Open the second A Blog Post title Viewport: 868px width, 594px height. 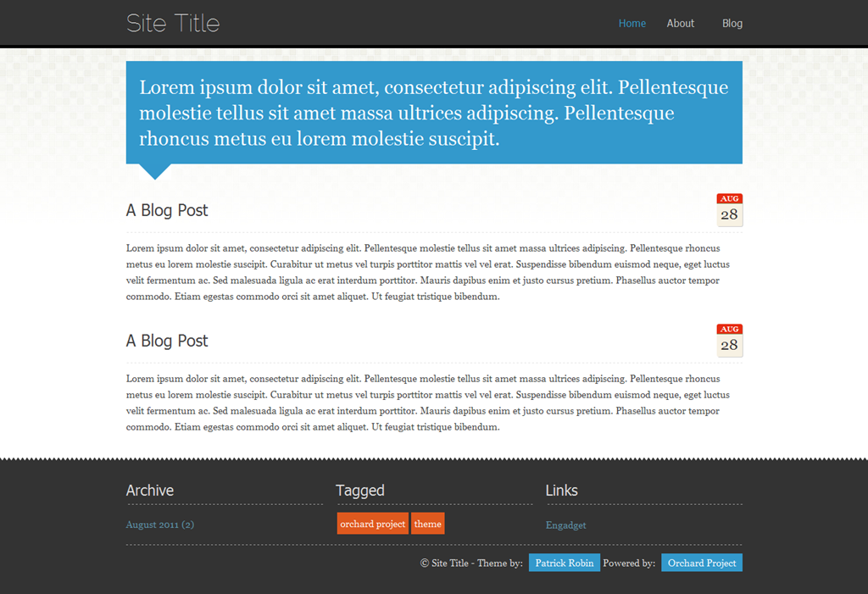pyautogui.click(x=167, y=341)
